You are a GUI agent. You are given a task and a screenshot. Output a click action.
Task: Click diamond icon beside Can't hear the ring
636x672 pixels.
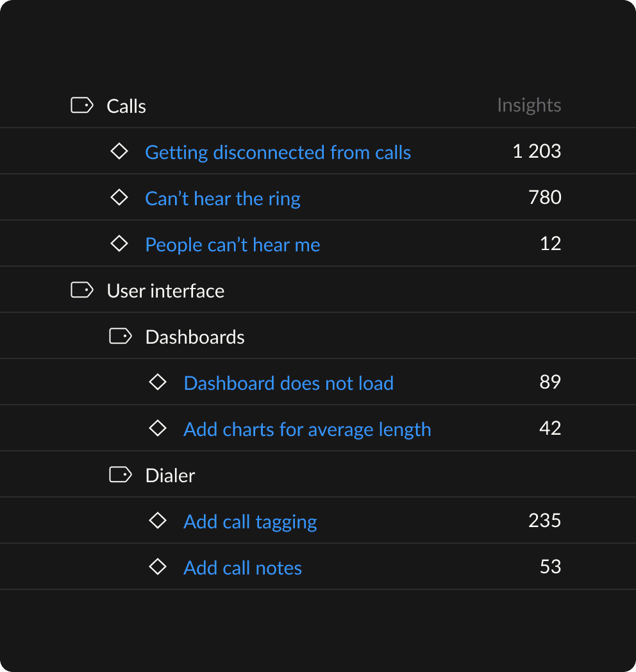pos(119,197)
